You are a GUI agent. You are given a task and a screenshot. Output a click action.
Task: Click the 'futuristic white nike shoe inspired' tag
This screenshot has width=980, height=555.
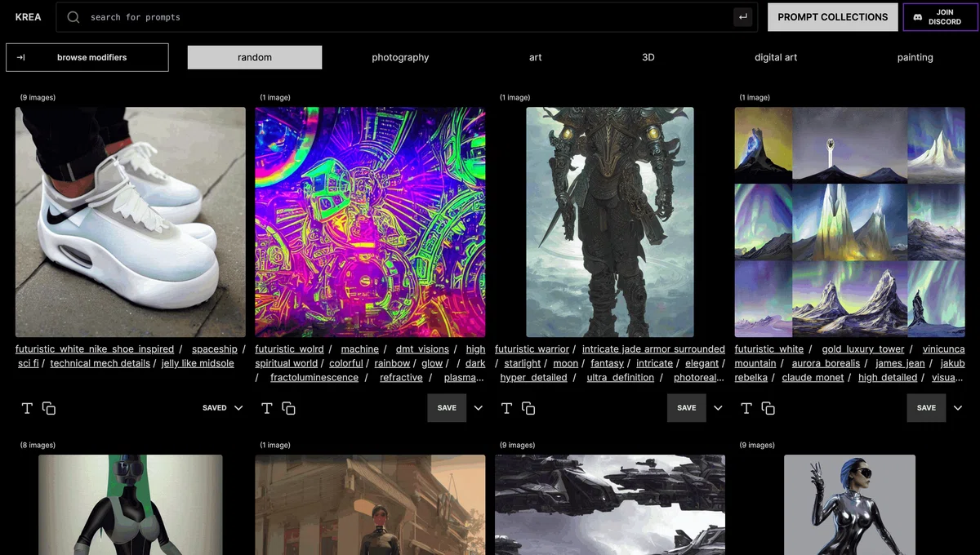[x=95, y=349]
